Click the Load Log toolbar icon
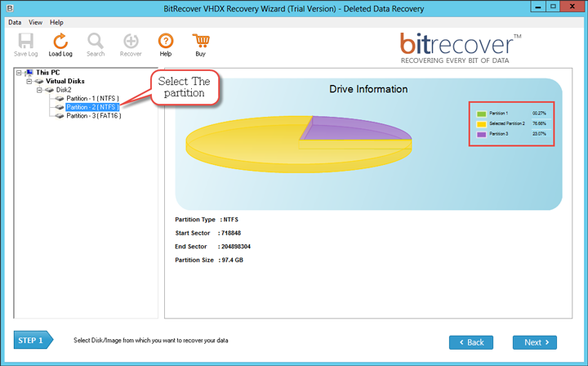This screenshot has height=366, width=588. [x=60, y=41]
